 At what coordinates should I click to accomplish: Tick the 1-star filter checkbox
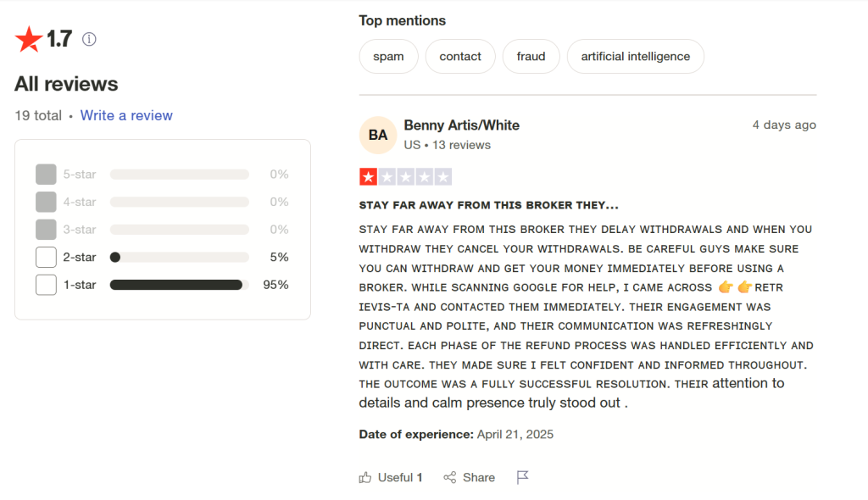[46, 285]
